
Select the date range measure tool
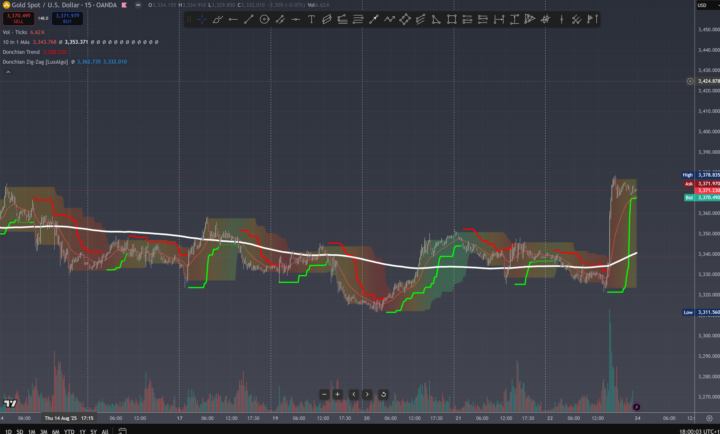pyautogui.click(x=499, y=19)
